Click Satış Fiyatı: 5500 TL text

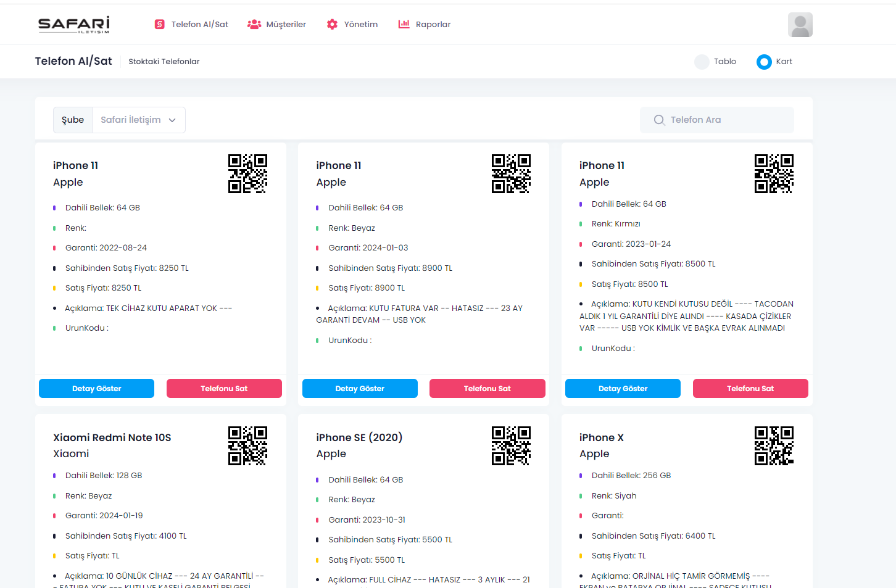click(367, 560)
